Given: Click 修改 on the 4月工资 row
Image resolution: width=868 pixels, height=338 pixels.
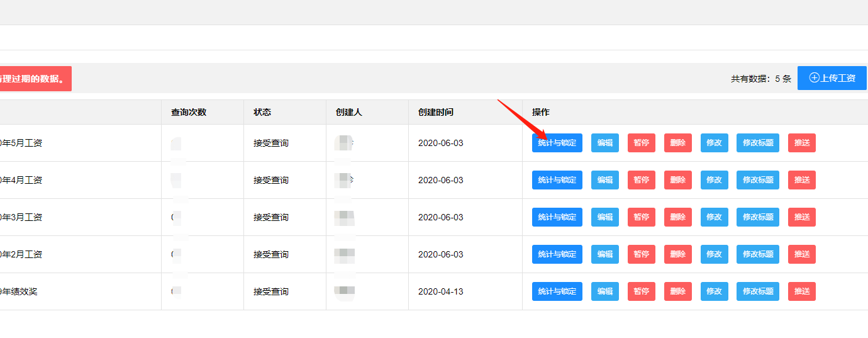Looking at the screenshot, I should click(x=714, y=180).
